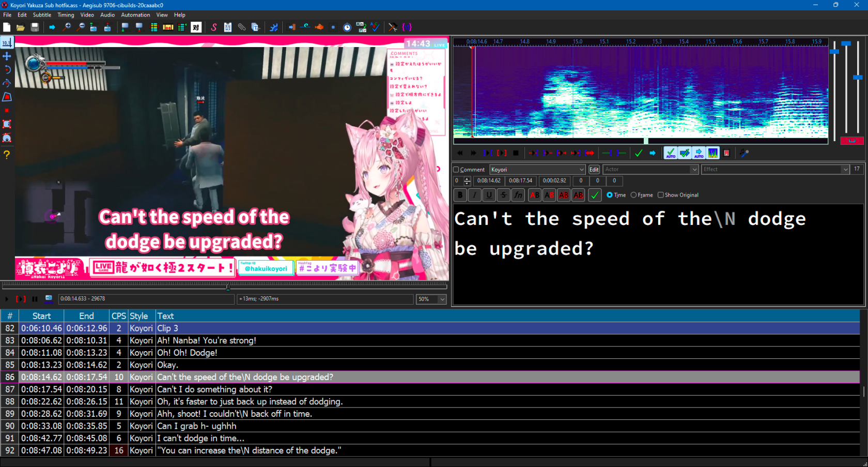Zoom in the video view
Screen dimensions: 868x467
(67, 27)
